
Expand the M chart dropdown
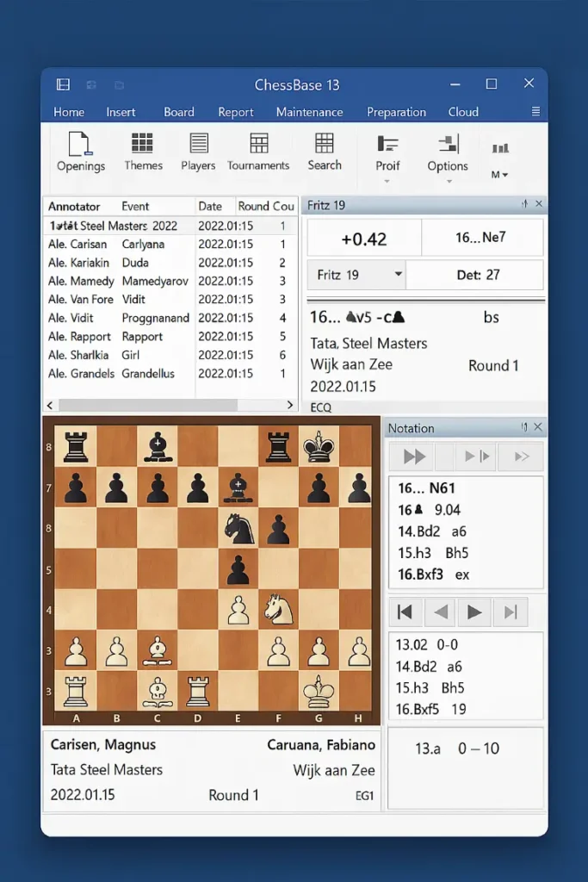[499, 174]
